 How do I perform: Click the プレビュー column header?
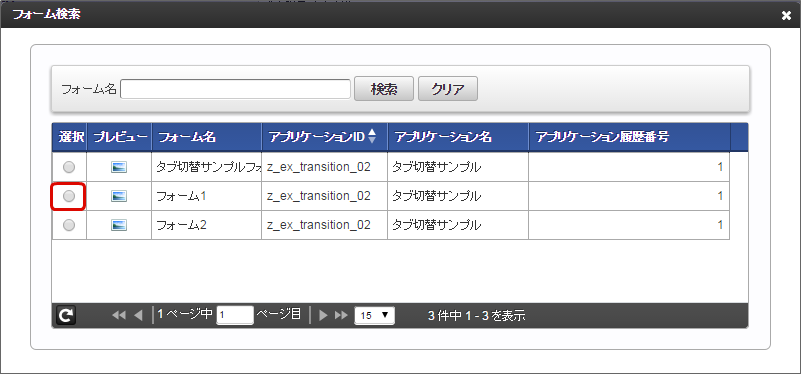120,137
